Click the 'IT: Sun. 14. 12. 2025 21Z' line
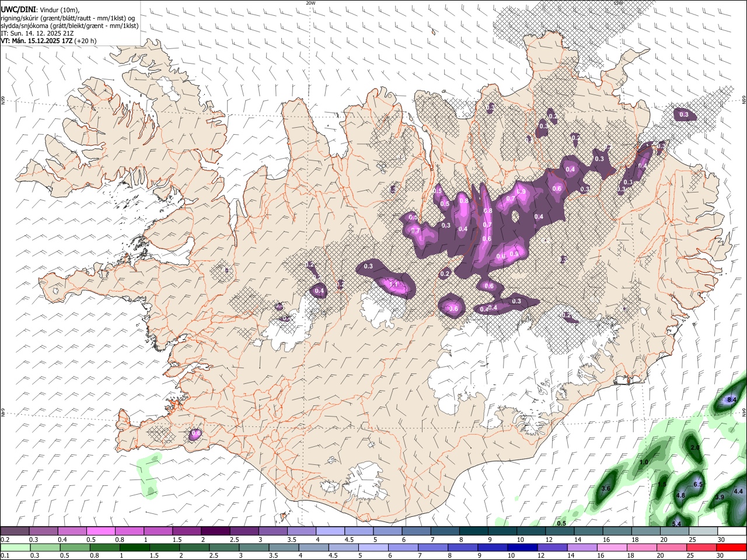The height and width of the screenshot is (560, 747). pyautogui.click(x=37, y=33)
